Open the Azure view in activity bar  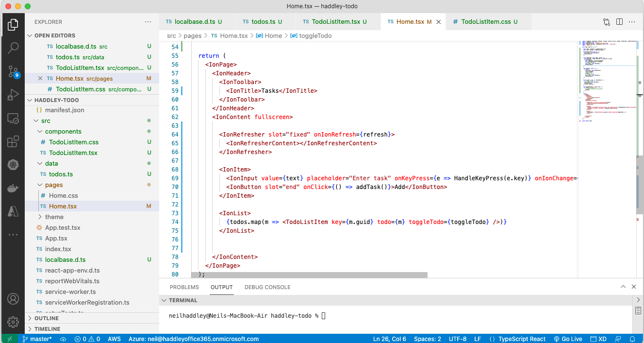click(x=13, y=211)
